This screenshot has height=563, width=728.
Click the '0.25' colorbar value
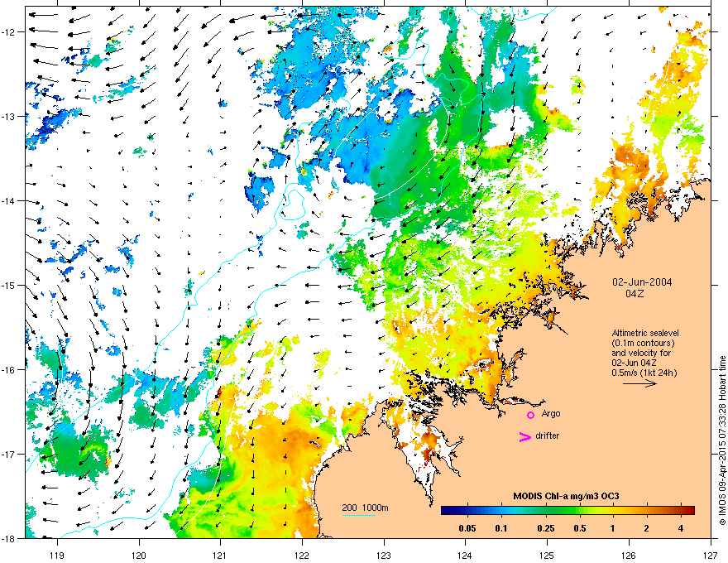click(545, 528)
